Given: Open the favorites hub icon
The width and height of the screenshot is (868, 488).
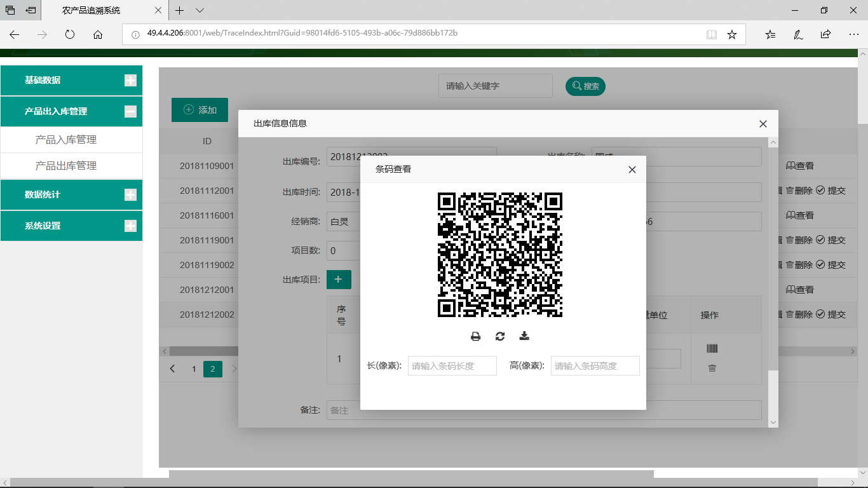Looking at the screenshot, I should coord(770,34).
